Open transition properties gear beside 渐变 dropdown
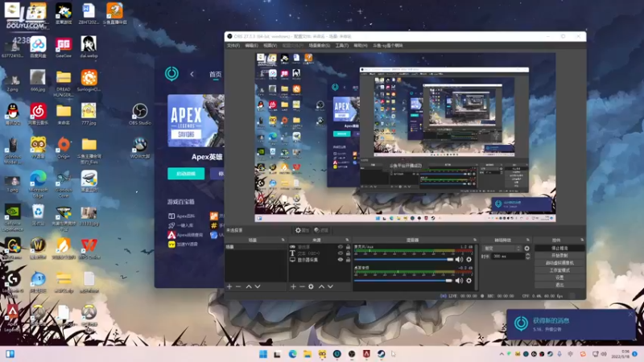This screenshot has width=644, height=362. (527, 249)
